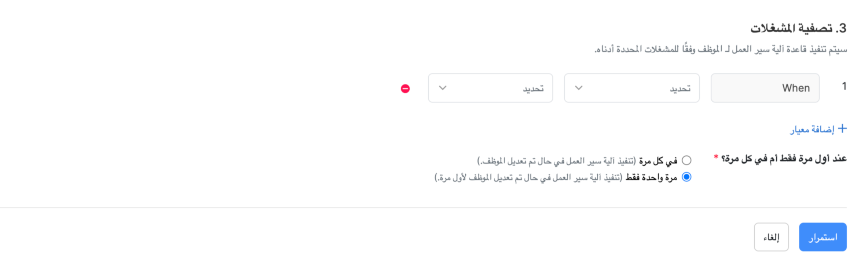Click the plus icon beside إضافة معيار
The width and height of the screenshot is (868, 275).
pyautogui.click(x=842, y=129)
